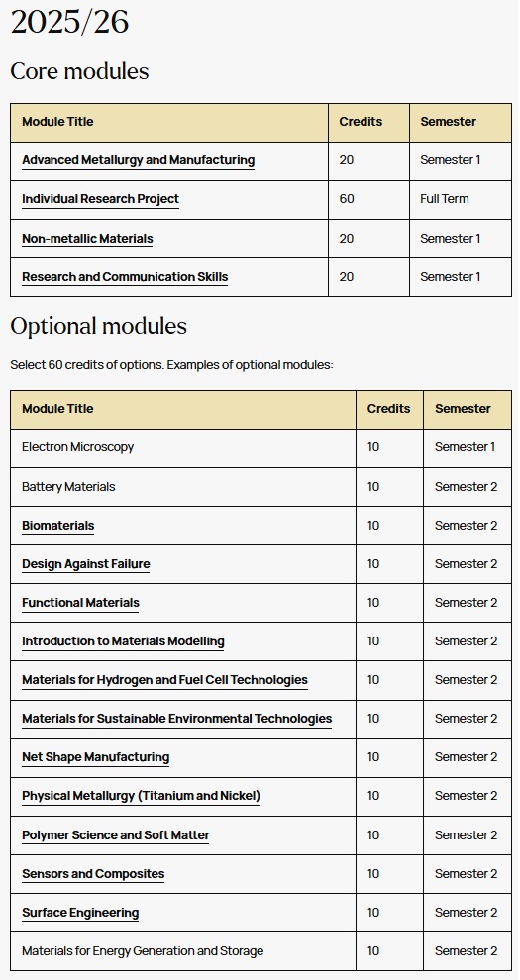Click the Core modules heading
The height and width of the screenshot is (980, 520).
[x=79, y=71]
